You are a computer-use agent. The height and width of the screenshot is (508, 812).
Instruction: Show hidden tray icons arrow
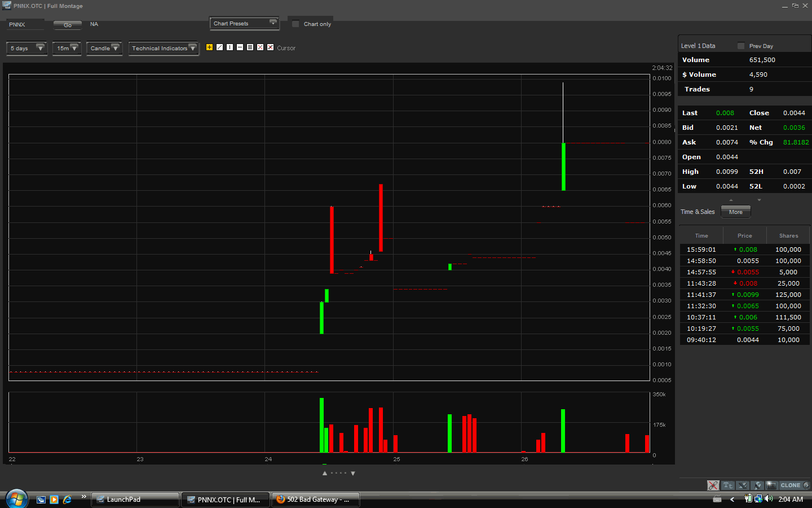[732, 500]
